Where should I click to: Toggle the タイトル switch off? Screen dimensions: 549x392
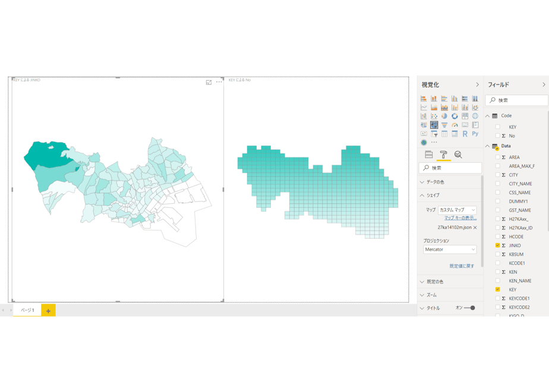tap(469, 308)
